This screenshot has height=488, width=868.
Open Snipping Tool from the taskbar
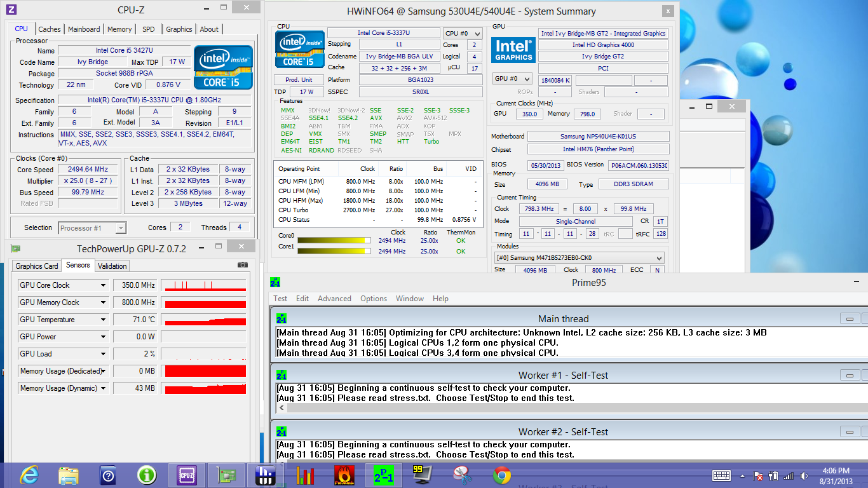coord(462,475)
